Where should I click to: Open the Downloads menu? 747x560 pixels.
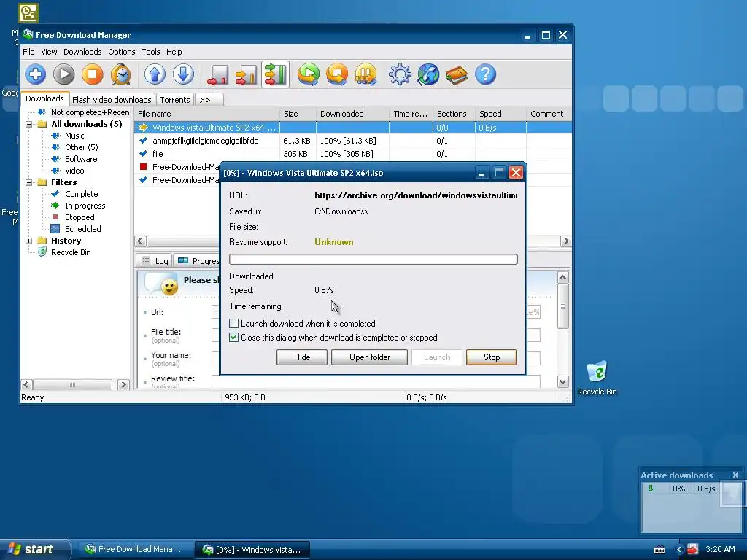[82, 52]
